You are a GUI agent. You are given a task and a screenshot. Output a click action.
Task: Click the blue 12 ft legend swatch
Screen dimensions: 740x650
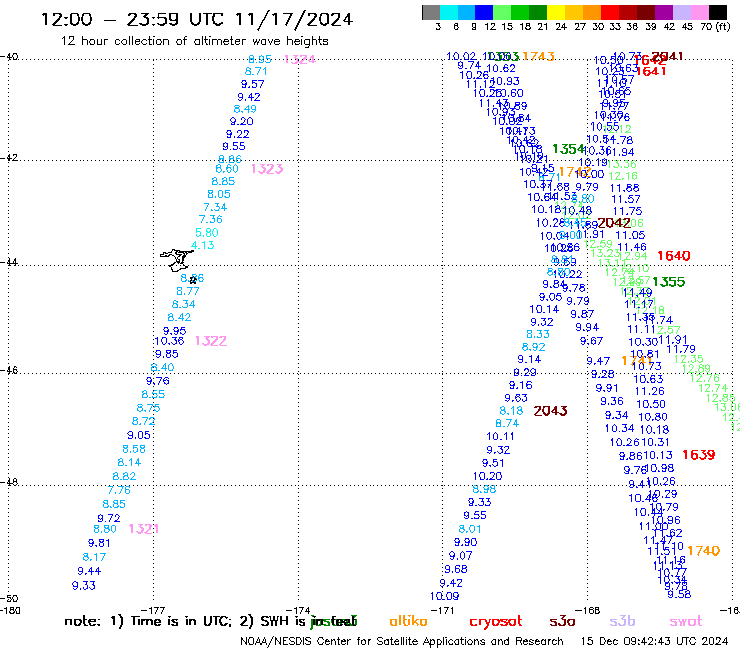pos(484,12)
